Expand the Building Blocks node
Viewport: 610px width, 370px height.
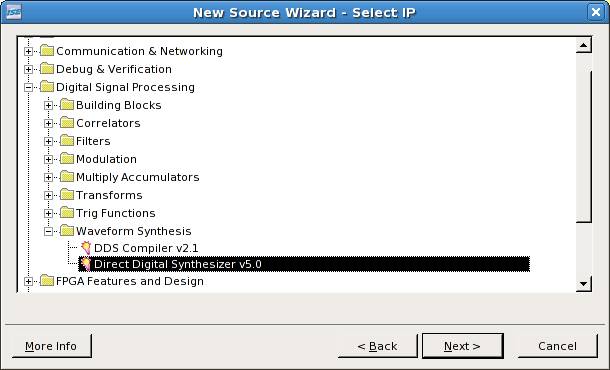coord(48,105)
